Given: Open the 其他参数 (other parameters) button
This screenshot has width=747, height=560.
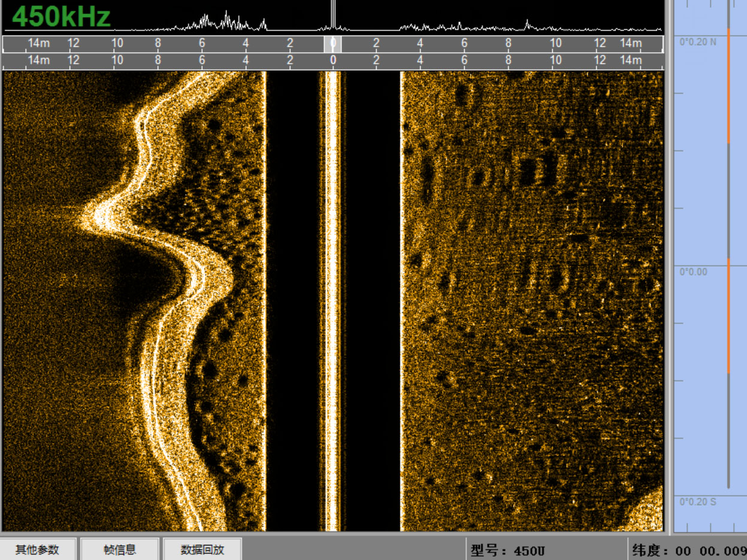Looking at the screenshot, I should coord(38,549).
